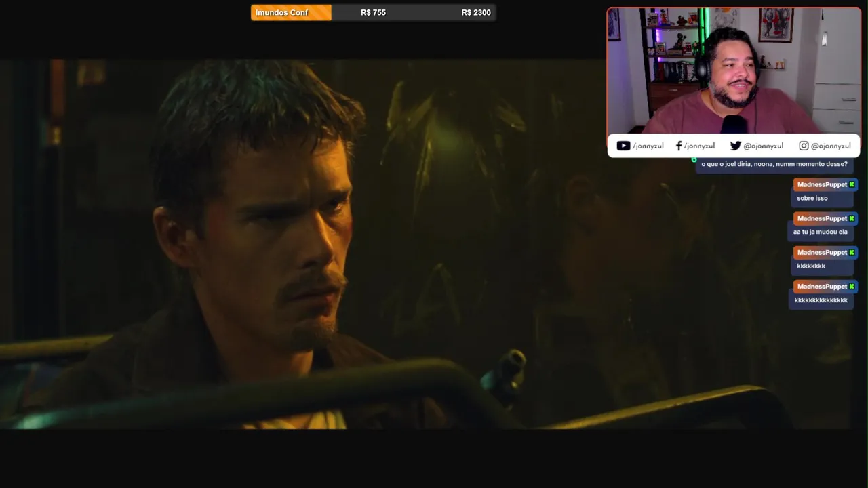Screen dimensions: 868x488
Task: Click MadnessPuppet name above 'kkkkkkkk'
Action: click(822, 252)
